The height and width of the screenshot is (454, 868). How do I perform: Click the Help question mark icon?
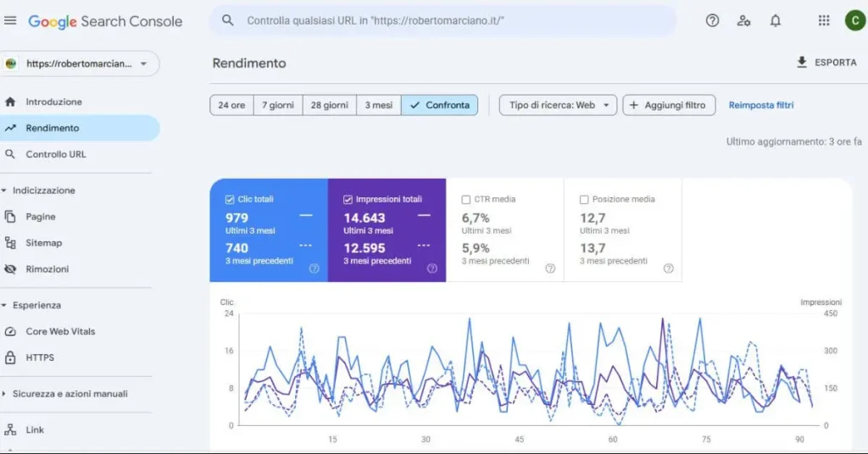(712, 21)
